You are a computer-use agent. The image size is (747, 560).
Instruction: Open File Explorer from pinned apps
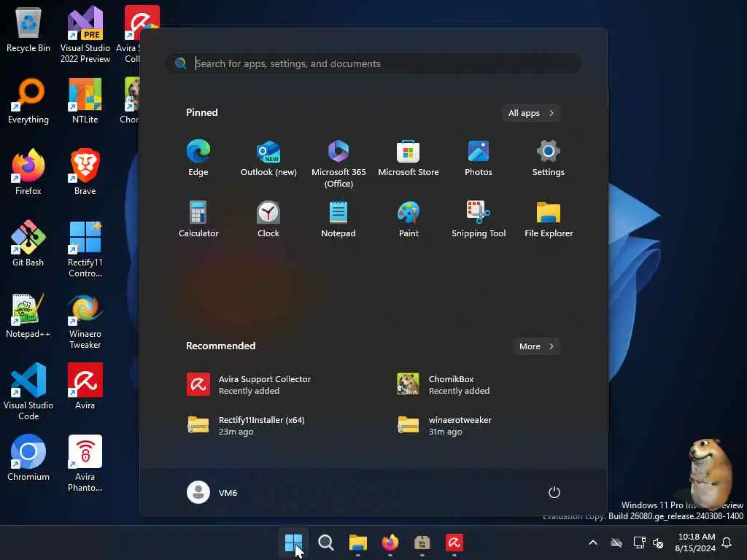tap(549, 219)
